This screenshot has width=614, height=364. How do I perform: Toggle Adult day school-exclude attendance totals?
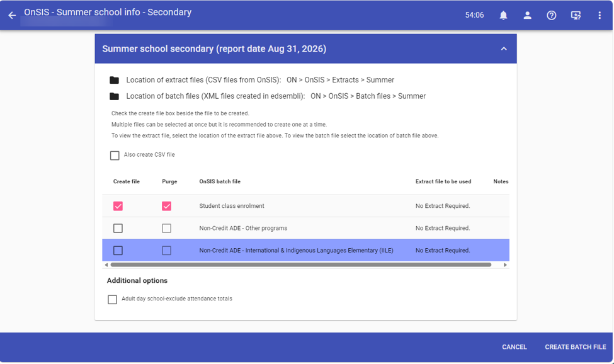(112, 299)
